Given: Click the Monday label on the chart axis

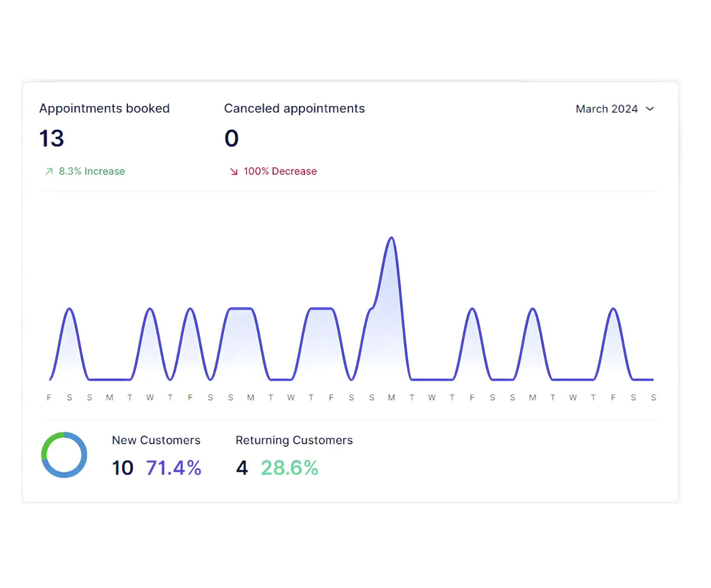Looking at the screenshot, I should click(109, 397).
